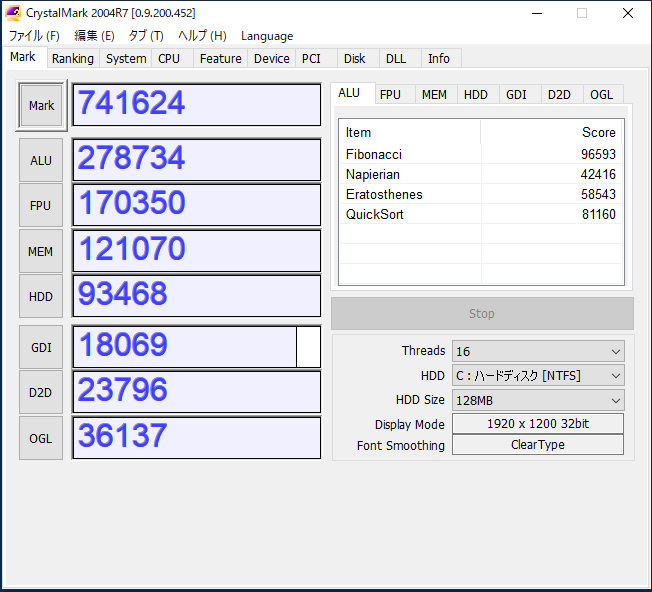This screenshot has width=652, height=592.
Task: Run the OGL benchmark button
Action: point(41,438)
